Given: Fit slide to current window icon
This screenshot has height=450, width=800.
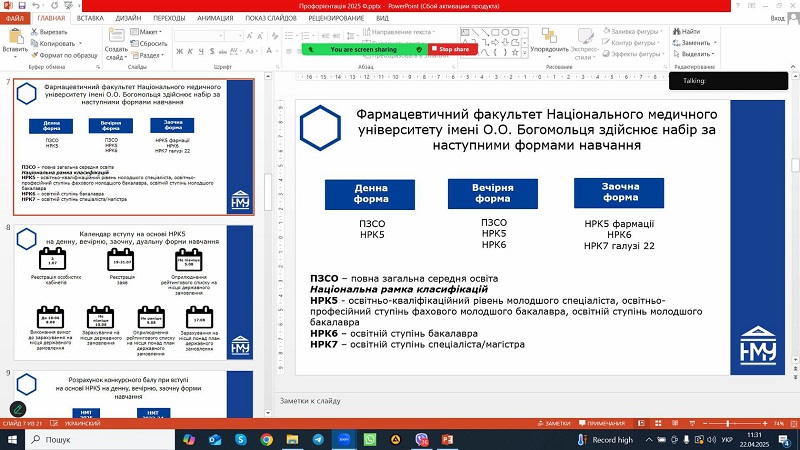Looking at the screenshot, I should tap(794, 423).
